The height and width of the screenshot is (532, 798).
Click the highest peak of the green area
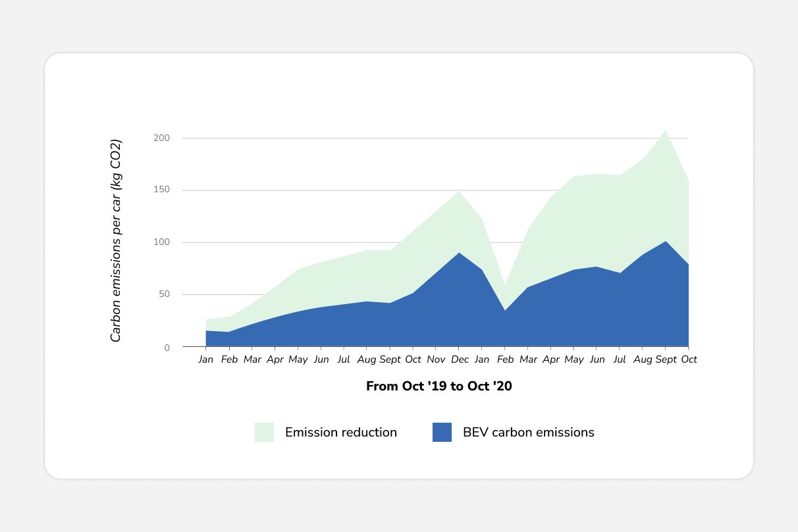[666, 132]
